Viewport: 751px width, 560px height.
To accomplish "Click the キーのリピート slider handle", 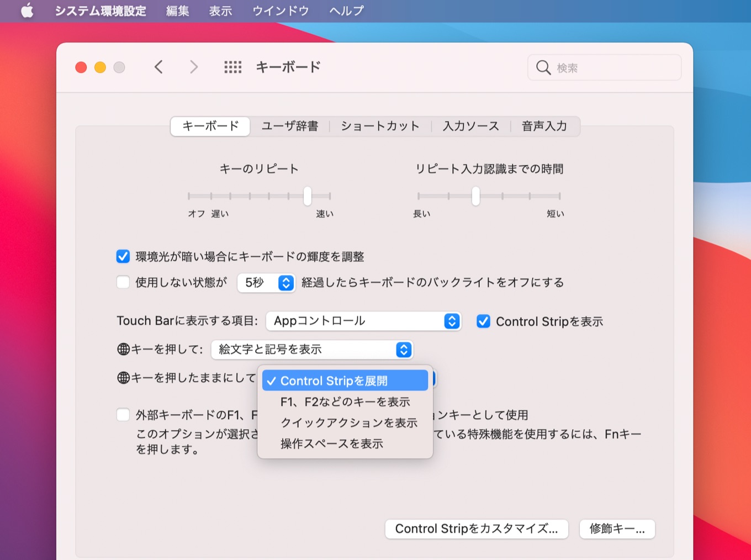I will (308, 196).
